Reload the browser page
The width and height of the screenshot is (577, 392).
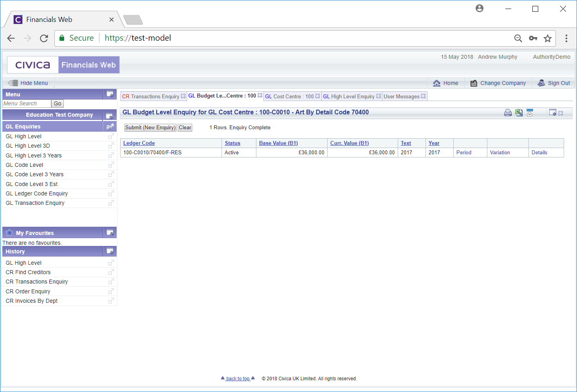pos(44,38)
